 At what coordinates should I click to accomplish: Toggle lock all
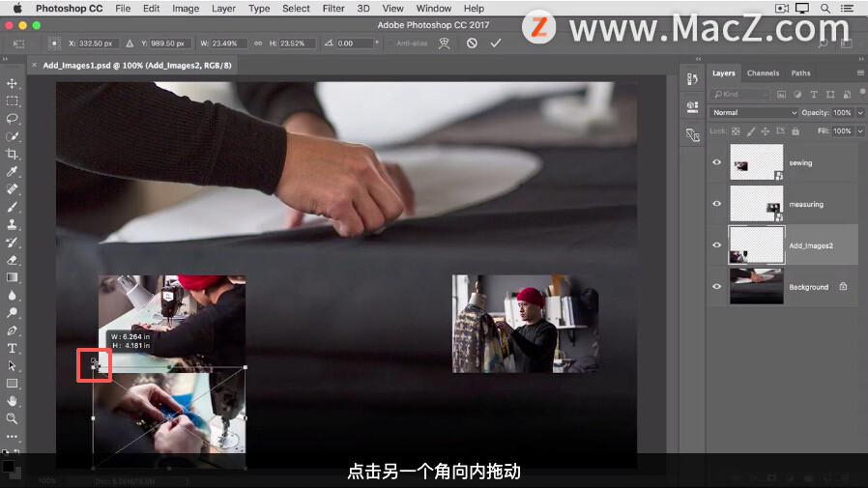796,131
